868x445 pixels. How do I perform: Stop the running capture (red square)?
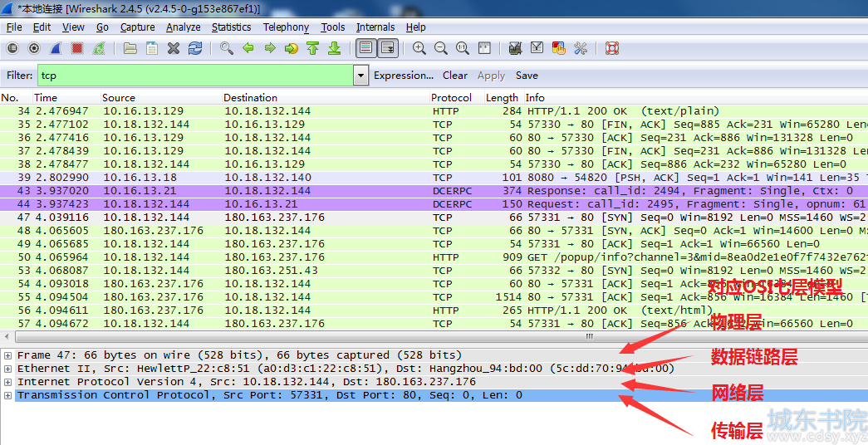pos(77,49)
